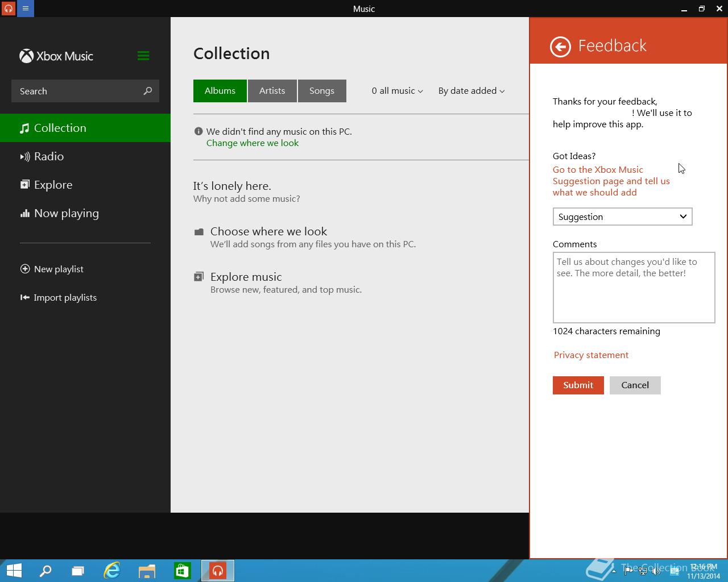Click the volume icon in system tray
Image resolution: width=728 pixels, height=582 pixels.
pyautogui.click(x=657, y=571)
